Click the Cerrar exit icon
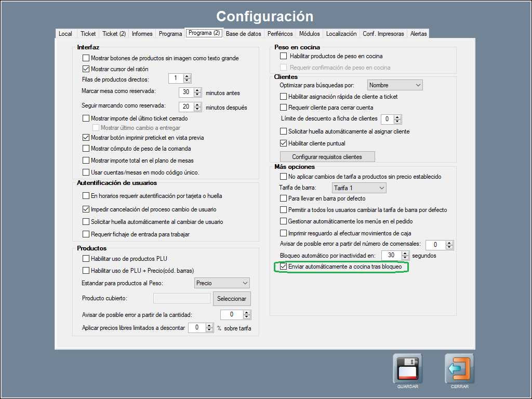Image resolution: width=532 pixels, height=399 pixels. point(459,368)
